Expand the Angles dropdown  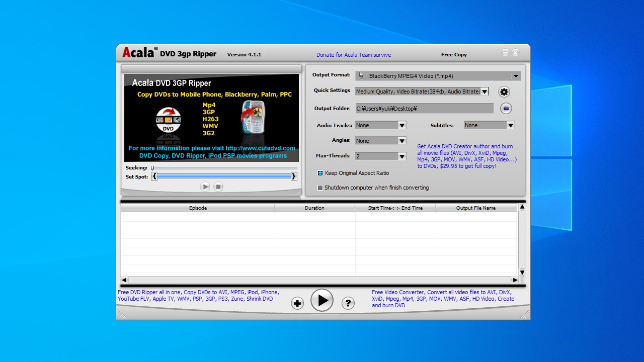pyautogui.click(x=402, y=141)
